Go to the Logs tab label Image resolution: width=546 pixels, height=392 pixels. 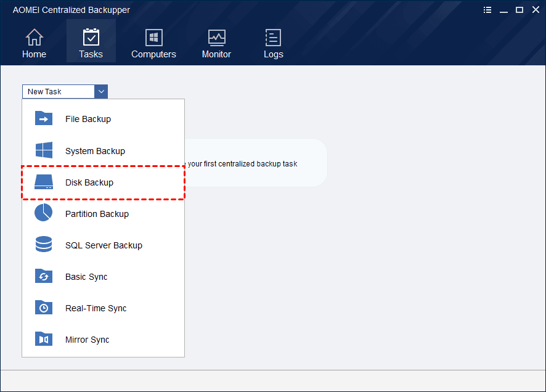pos(274,55)
